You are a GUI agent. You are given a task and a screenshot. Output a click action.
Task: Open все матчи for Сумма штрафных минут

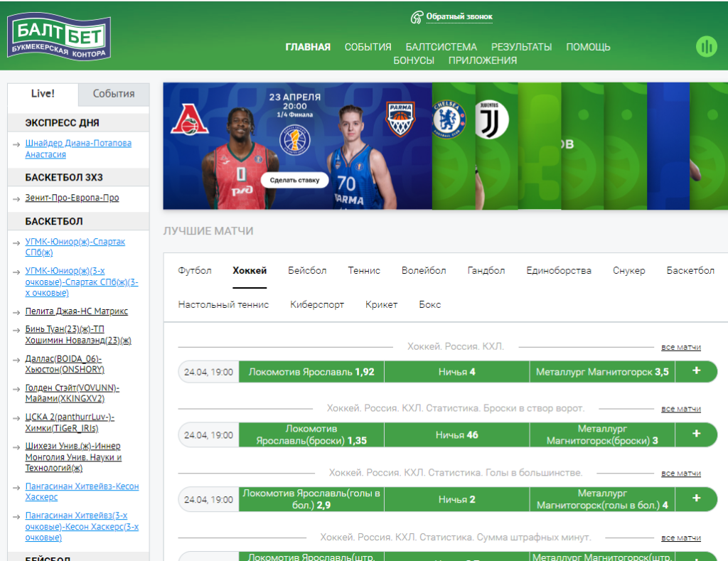click(680, 538)
